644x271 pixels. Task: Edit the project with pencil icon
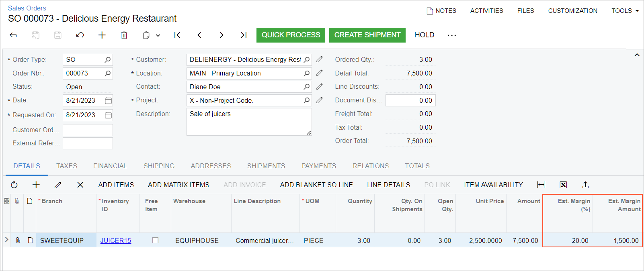click(x=320, y=100)
